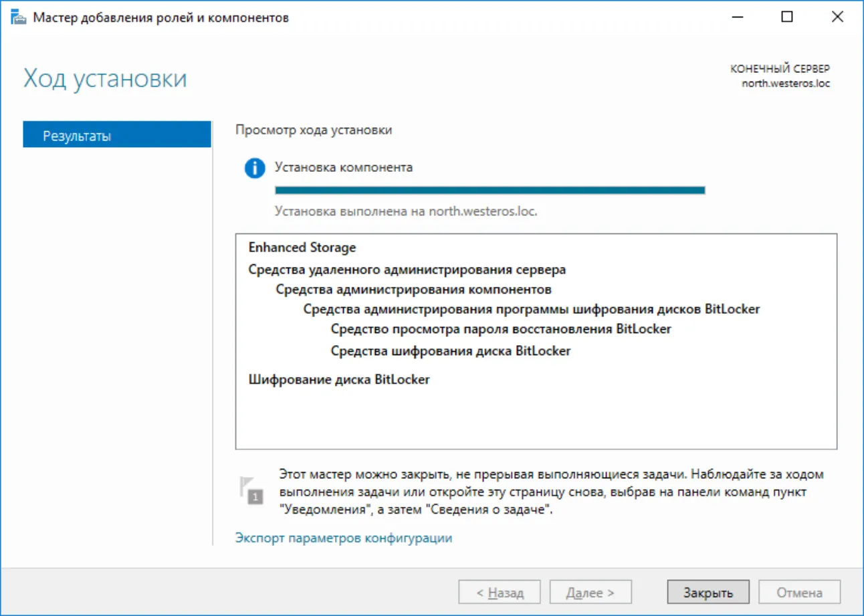Click the blue information icon beside Установка компонента
The width and height of the screenshot is (864, 616).
[255, 169]
